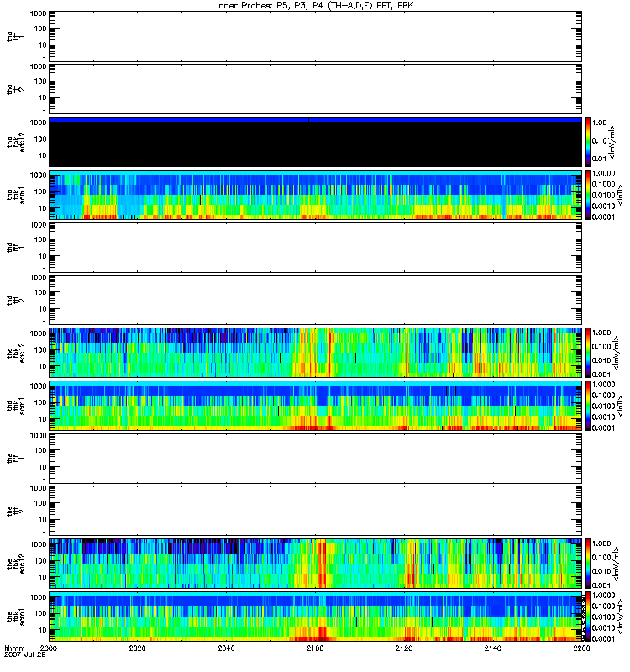This screenshot has width=630, height=672.
Task: Click the '10' tick of the the fbk scm1 panel
Action: pyautogui.click(x=43, y=630)
